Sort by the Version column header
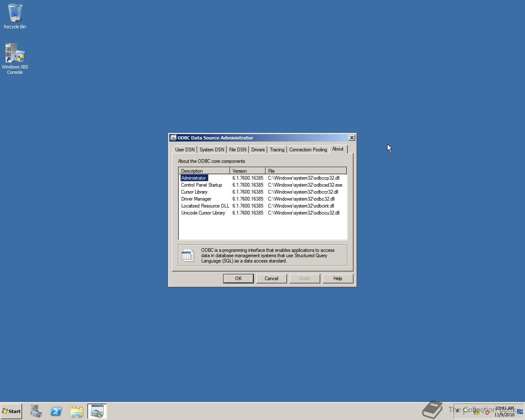The width and height of the screenshot is (525, 420). [248, 171]
